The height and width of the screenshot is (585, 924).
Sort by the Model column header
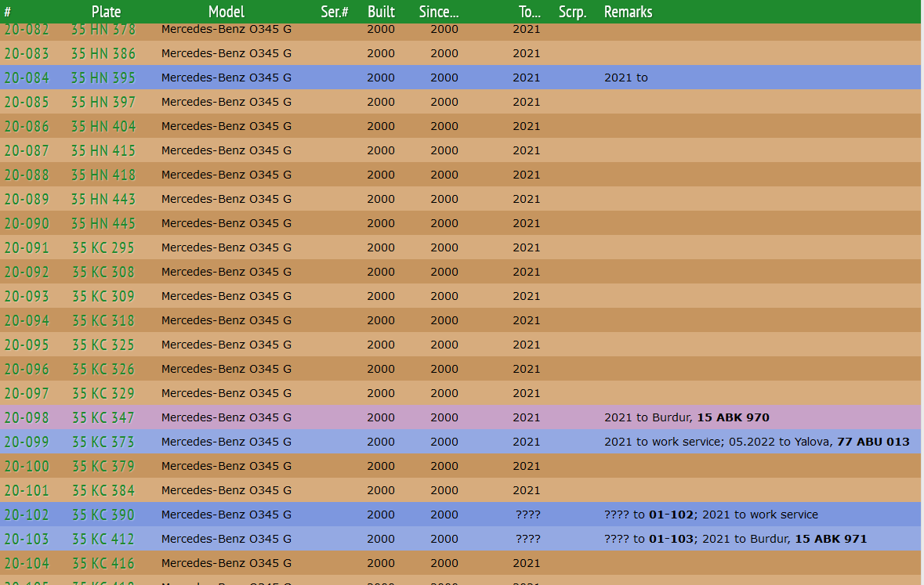click(226, 12)
